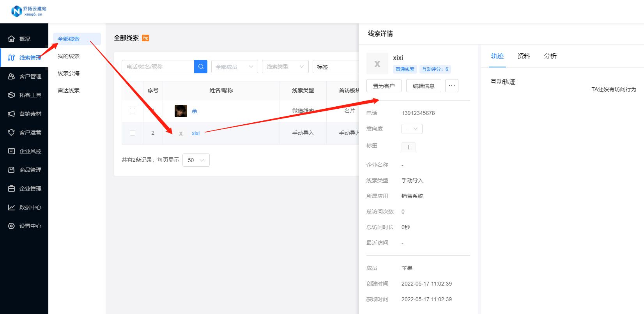Click the 姓名/昵称 column header
Image resolution: width=644 pixels, height=314 pixels.
click(x=221, y=90)
